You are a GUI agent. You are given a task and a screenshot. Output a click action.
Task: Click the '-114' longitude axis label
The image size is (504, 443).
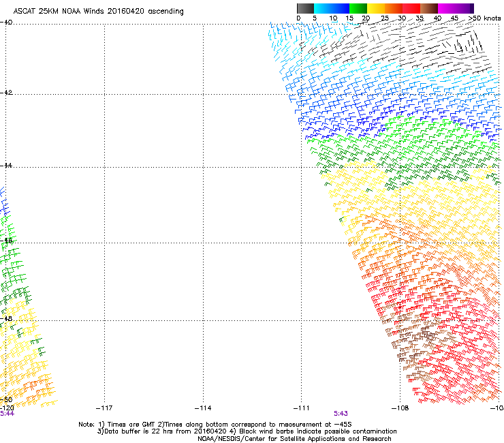point(203,408)
